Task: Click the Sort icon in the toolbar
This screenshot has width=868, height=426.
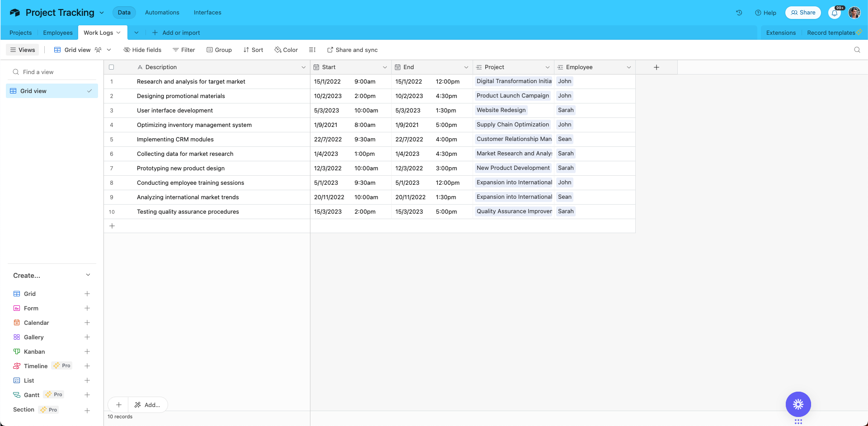Action: pyautogui.click(x=245, y=50)
